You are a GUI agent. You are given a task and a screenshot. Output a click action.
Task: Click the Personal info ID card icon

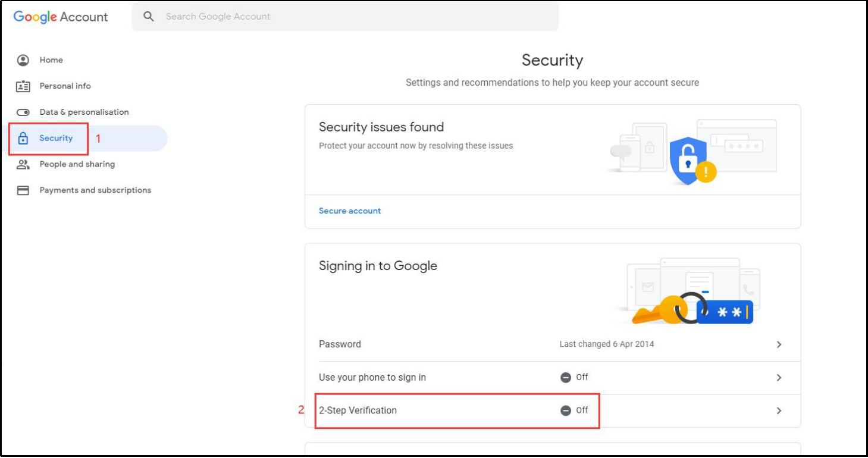pos(23,86)
